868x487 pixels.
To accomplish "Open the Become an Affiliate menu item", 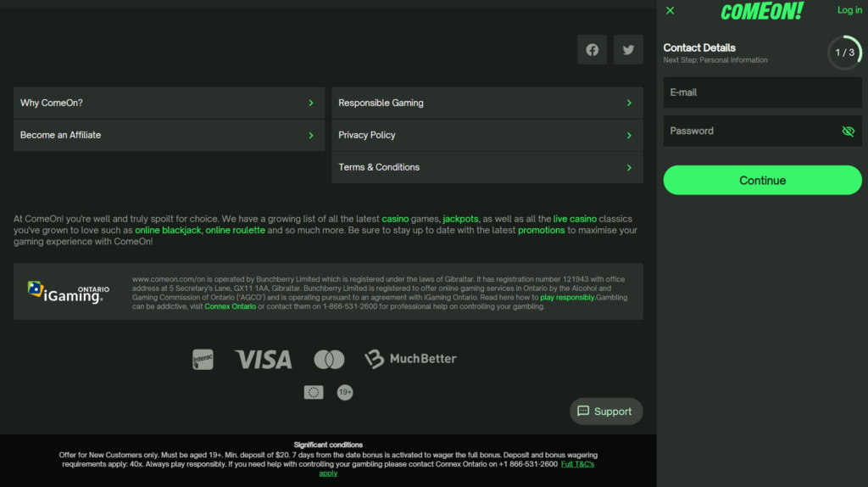I will 169,135.
